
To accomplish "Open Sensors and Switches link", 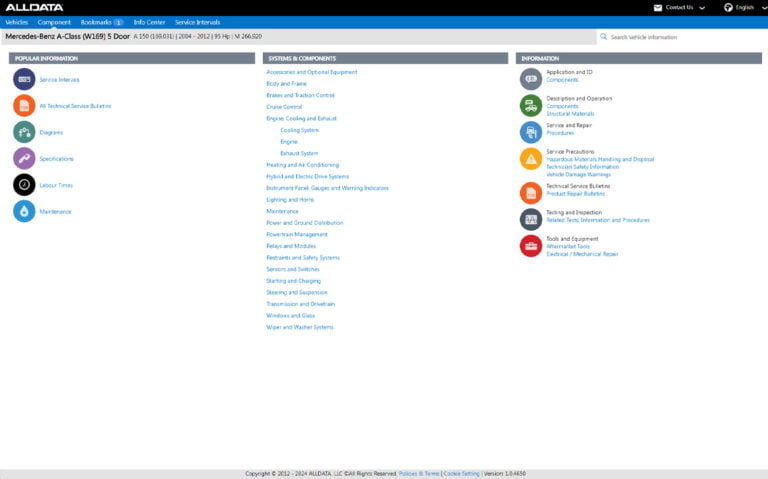I will [292, 269].
